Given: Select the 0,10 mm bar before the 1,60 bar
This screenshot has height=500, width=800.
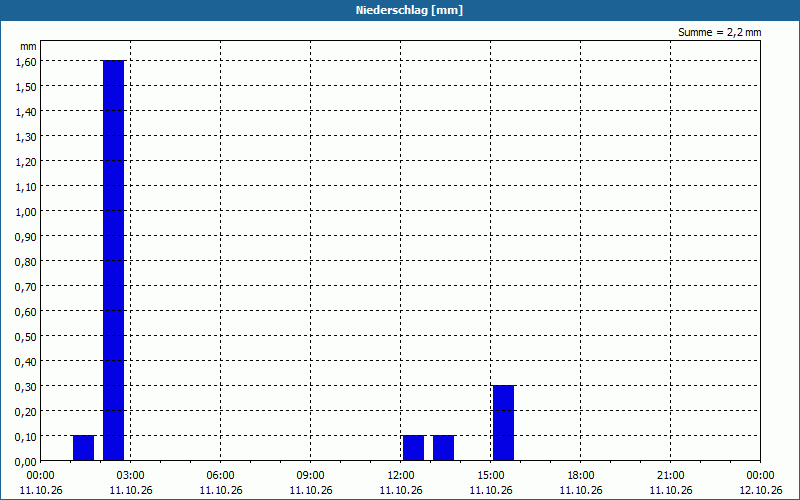Looking at the screenshot, I should tap(83, 448).
